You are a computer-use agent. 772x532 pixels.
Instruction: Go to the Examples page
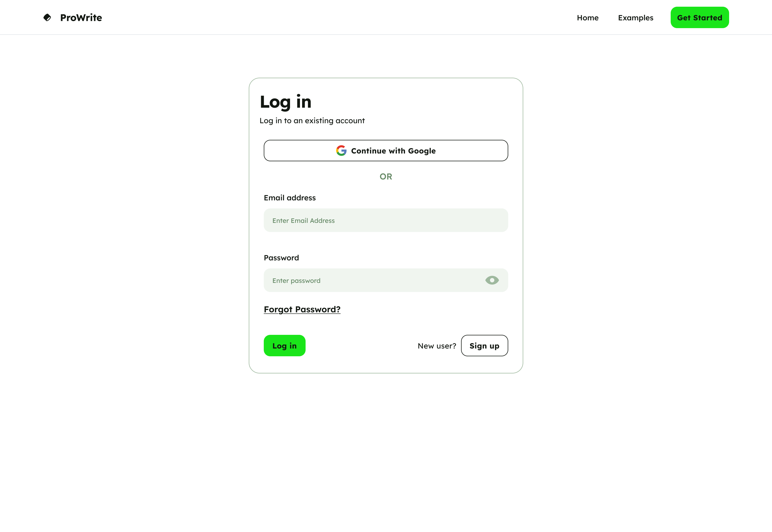[x=635, y=18]
